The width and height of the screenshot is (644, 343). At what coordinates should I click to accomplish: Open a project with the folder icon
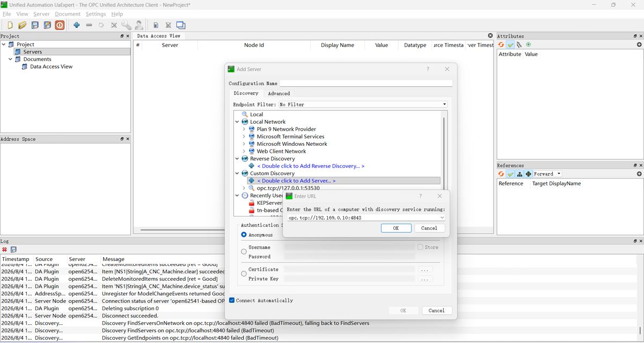(22, 25)
